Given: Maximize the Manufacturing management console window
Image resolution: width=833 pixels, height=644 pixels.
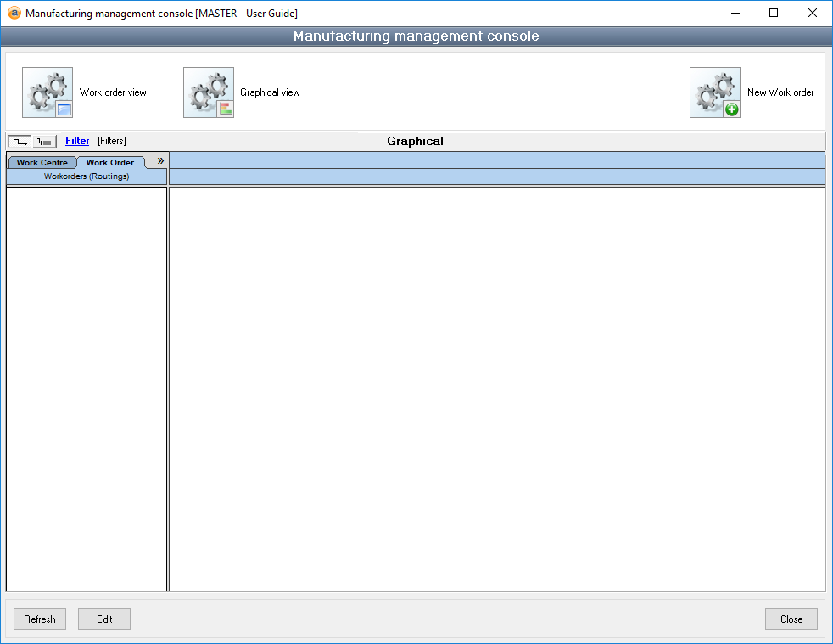Looking at the screenshot, I should (x=774, y=13).
